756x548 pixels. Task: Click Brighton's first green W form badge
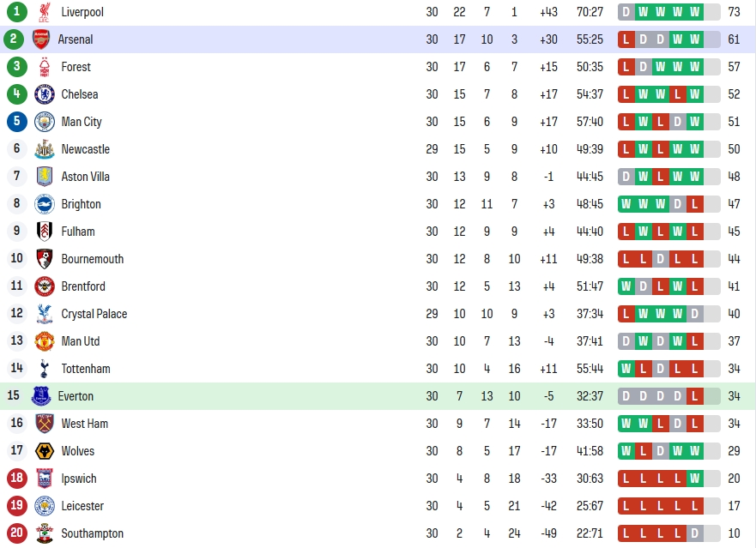point(626,204)
